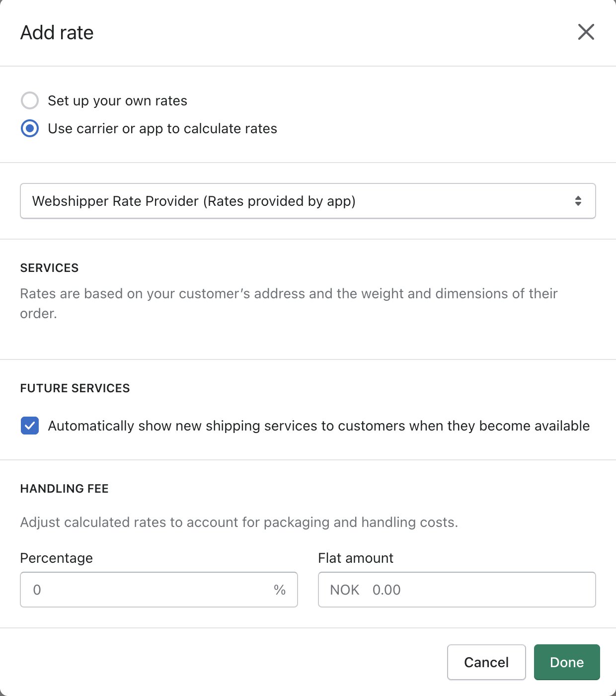The height and width of the screenshot is (696, 616).
Task: Open the Webshipper Rate Provider dropdown
Action: point(307,201)
